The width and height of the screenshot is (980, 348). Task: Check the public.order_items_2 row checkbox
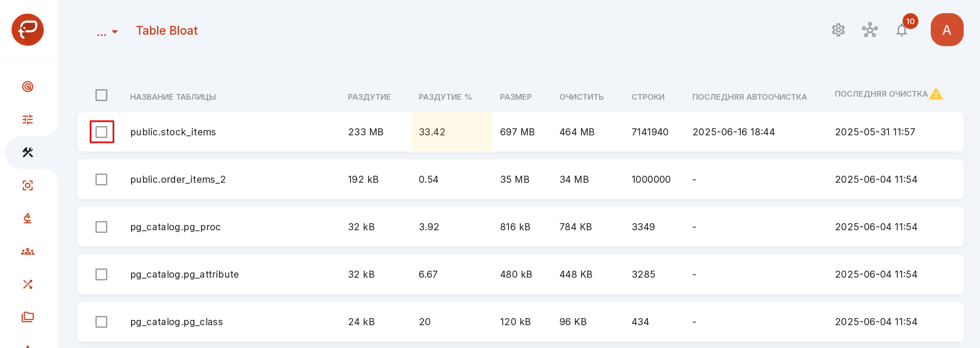pyautogui.click(x=101, y=179)
